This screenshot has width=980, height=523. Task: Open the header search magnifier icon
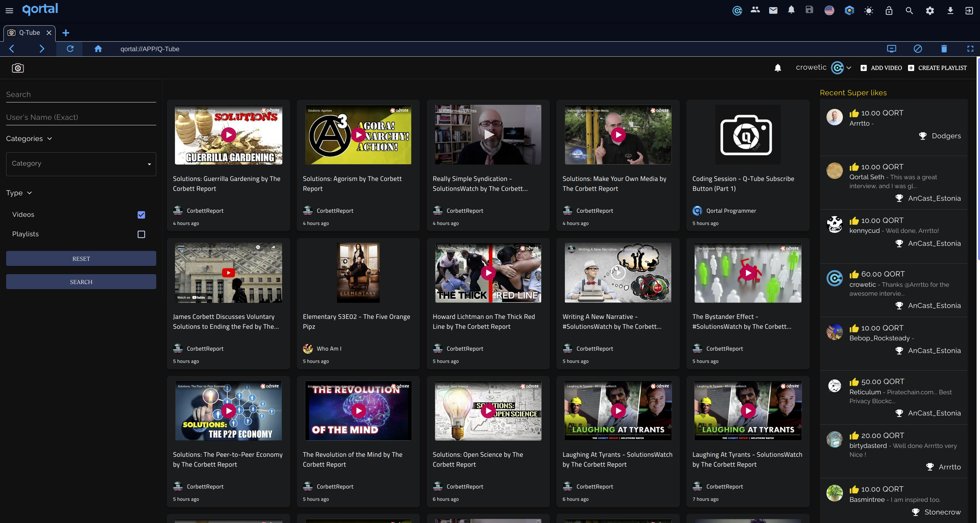pos(909,11)
